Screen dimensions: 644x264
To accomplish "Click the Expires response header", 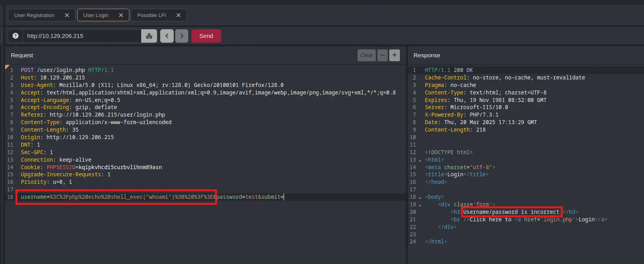I will (486, 100).
